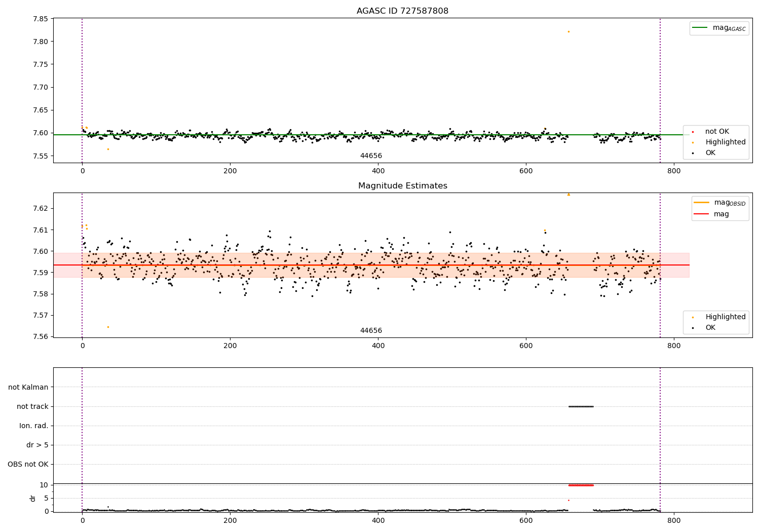Click the 7.61 y-axis tick label
Screen dimensions: 760x532
pyautogui.click(x=40, y=230)
